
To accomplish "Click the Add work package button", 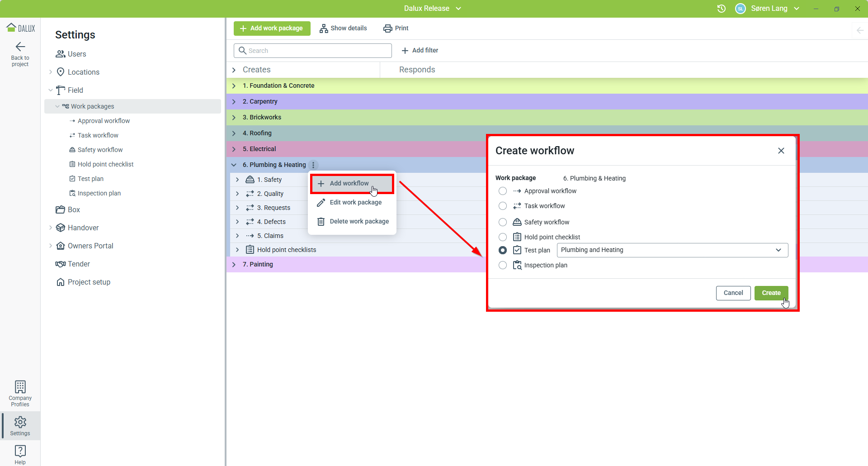I will (x=272, y=29).
